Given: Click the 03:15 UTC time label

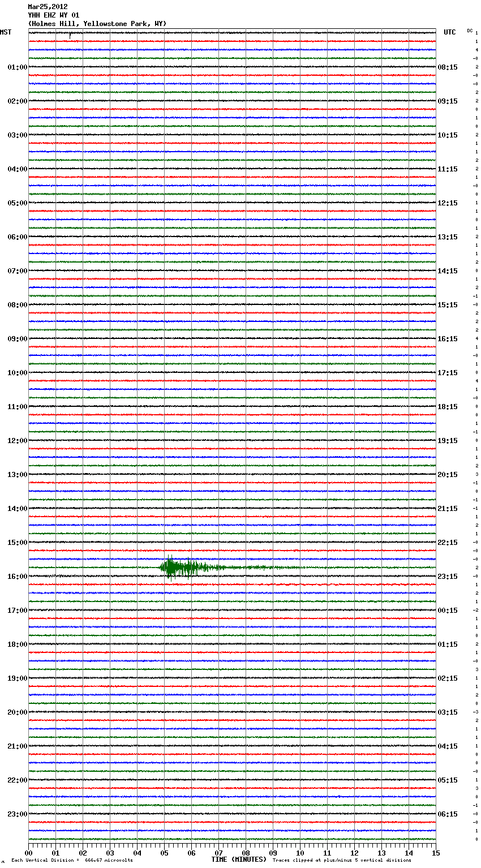Looking at the screenshot, I should pyautogui.click(x=448, y=712).
